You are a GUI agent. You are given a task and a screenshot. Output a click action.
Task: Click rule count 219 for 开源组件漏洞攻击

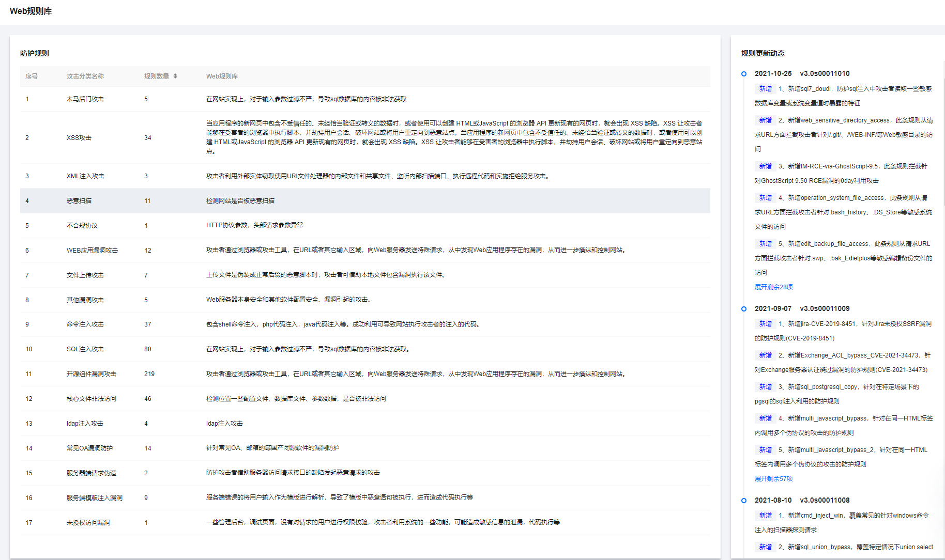point(149,374)
